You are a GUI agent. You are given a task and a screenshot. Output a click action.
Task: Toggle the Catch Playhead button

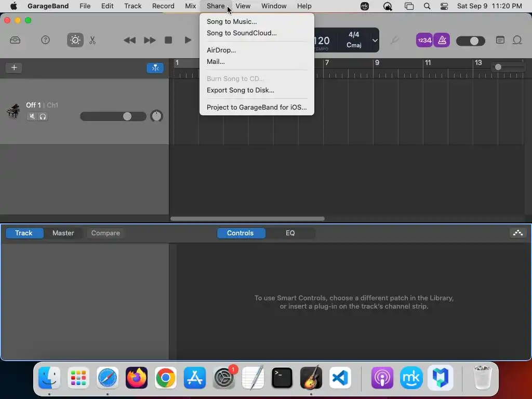[155, 68]
